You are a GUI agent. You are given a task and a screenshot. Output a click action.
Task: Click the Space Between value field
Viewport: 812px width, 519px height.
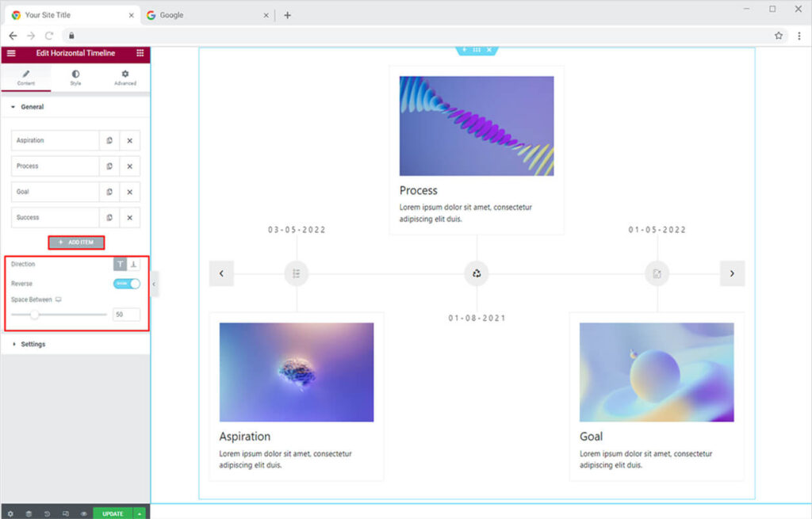pyautogui.click(x=127, y=315)
